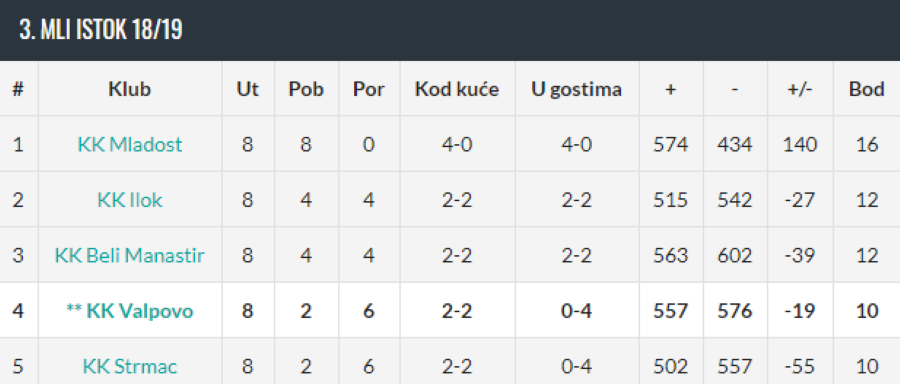This screenshot has width=900, height=384.
Task: Select KK Mladost's 574 points scored cell
Action: coord(670,144)
